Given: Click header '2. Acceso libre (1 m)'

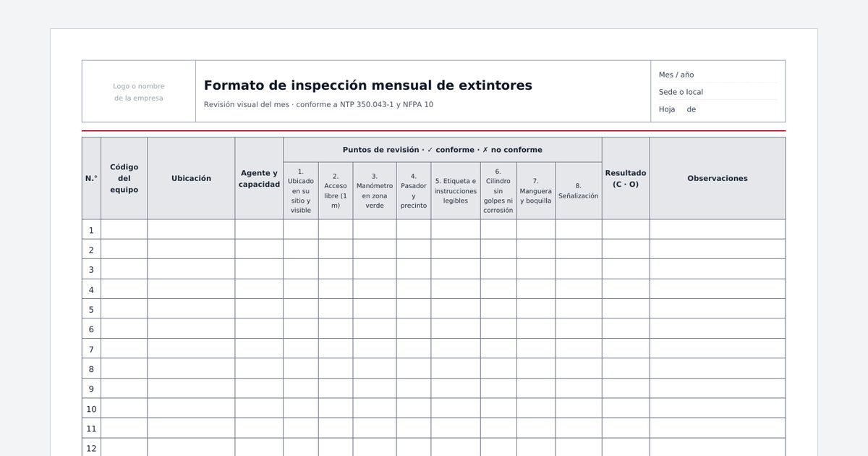Looking at the screenshot, I should tap(336, 191).
